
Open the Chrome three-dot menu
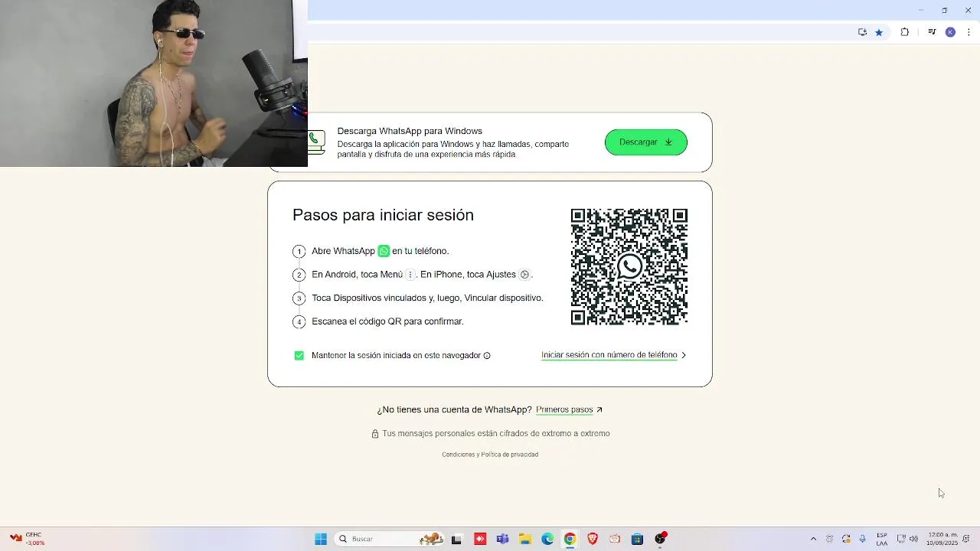tap(969, 32)
